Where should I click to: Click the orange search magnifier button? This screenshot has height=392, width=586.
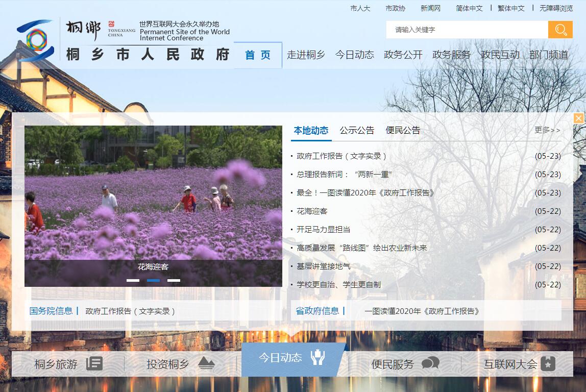(x=560, y=30)
